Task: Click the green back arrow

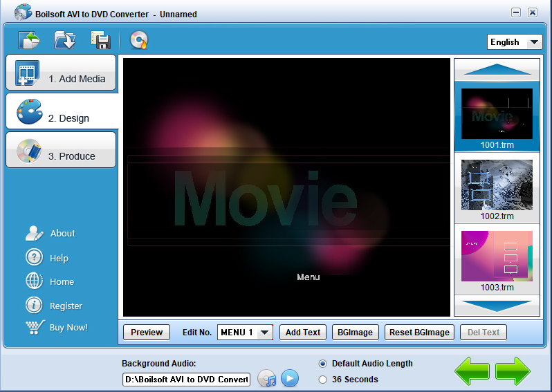Action: coord(472,371)
